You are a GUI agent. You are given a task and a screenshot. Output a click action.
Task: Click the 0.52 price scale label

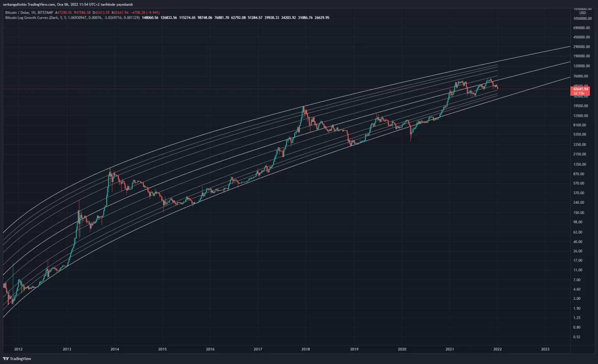coord(577,337)
